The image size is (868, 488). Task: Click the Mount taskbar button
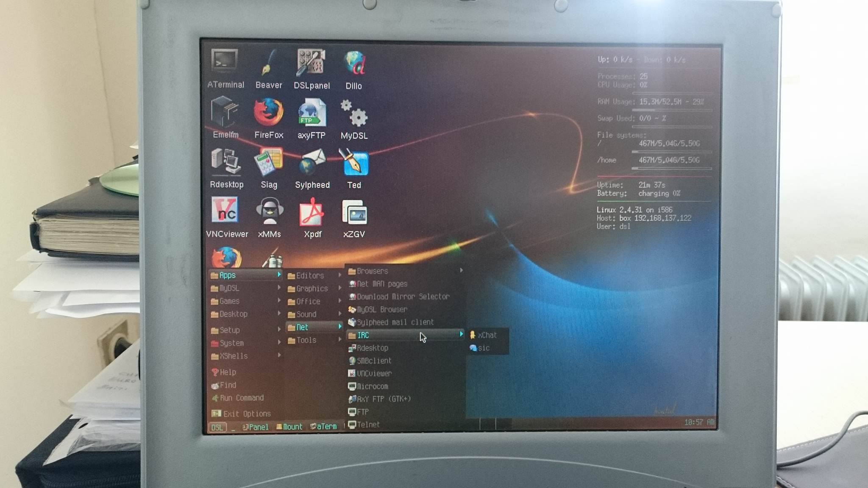click(x=289, y=427)
